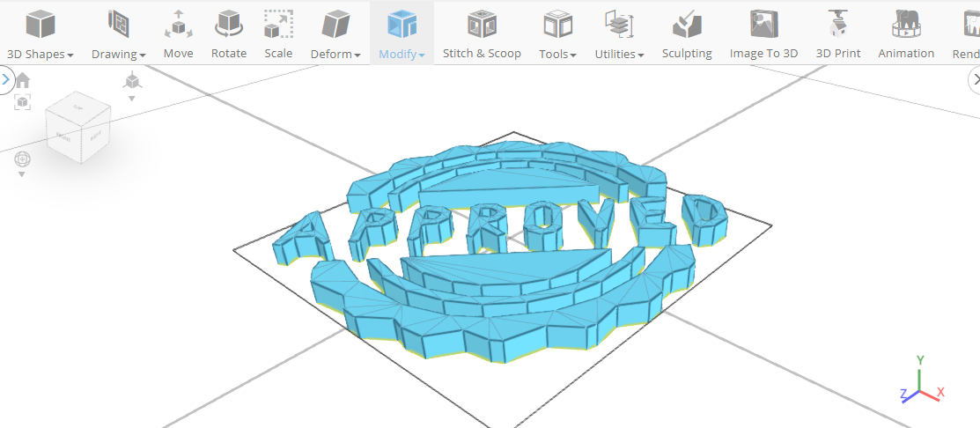
Task: Expand the left side panel arrow
Action: pos(5,79)
